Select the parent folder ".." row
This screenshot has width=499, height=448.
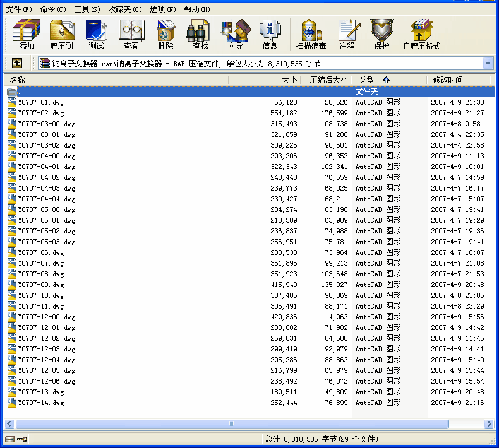pos(189,91)
